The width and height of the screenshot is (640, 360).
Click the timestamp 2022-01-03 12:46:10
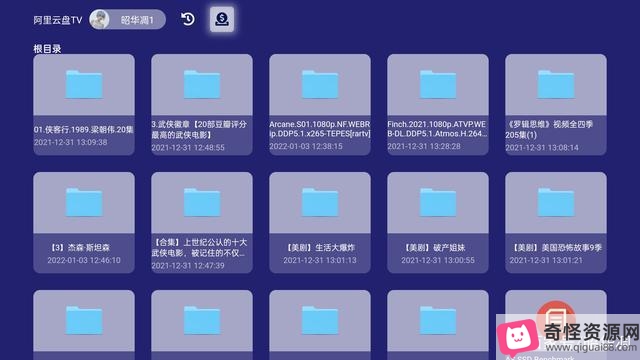click(x=84, y=260)
